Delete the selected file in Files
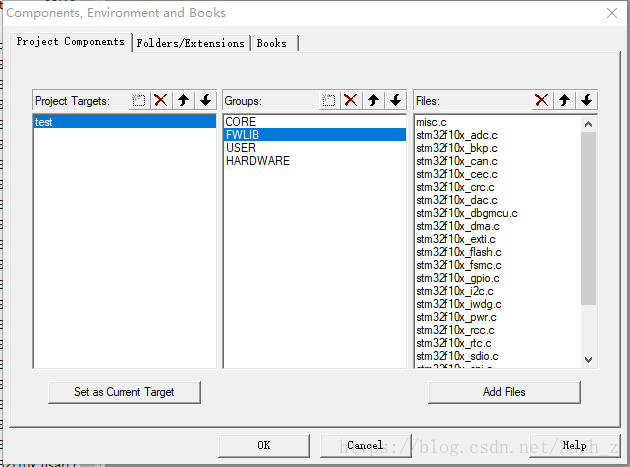630x467 pixels. click(x=542, y=100)
